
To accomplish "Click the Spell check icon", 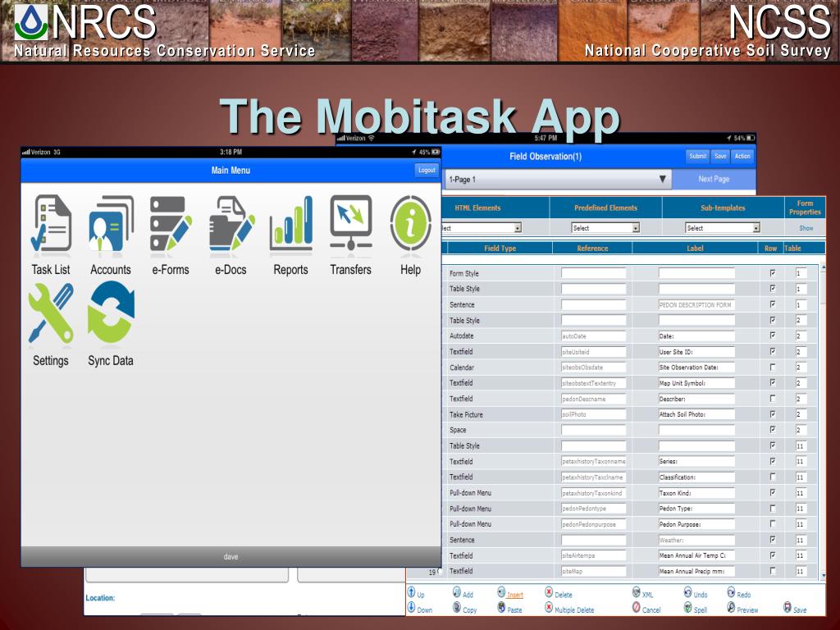I will click(x=688, y=607).
